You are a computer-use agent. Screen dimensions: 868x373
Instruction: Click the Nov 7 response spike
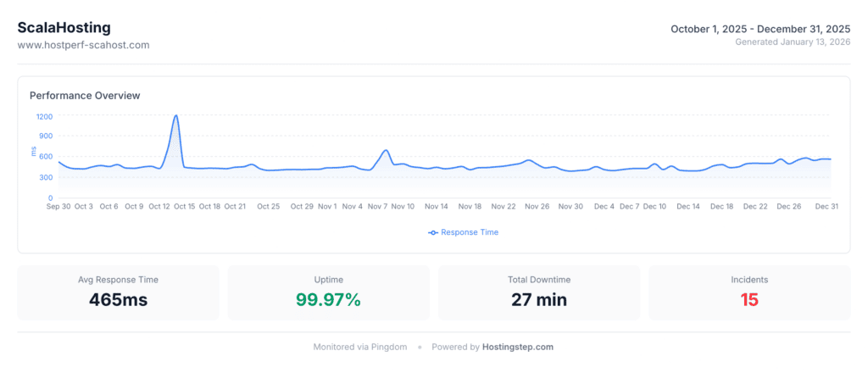386,151
